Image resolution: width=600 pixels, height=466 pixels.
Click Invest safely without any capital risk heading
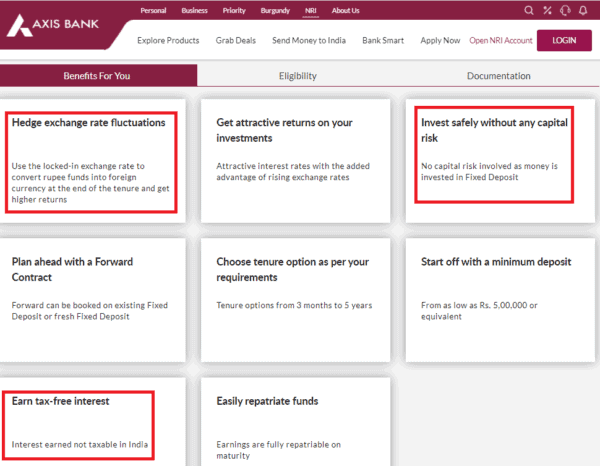pyautogui.click(x=494, y=130)
